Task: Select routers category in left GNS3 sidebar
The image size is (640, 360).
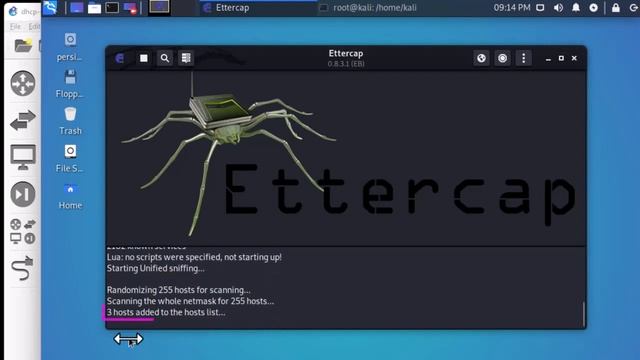Action: click(x=23, y=83)
